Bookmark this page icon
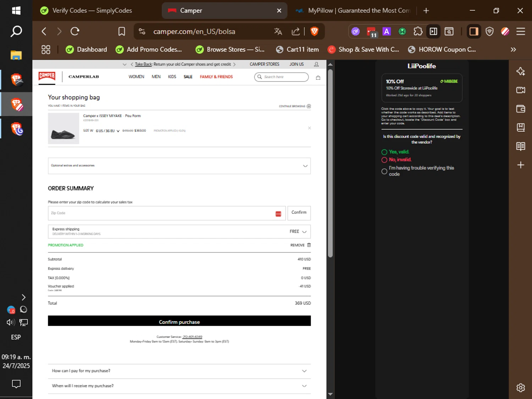This screenshot has height=399, width=532. 122,32
